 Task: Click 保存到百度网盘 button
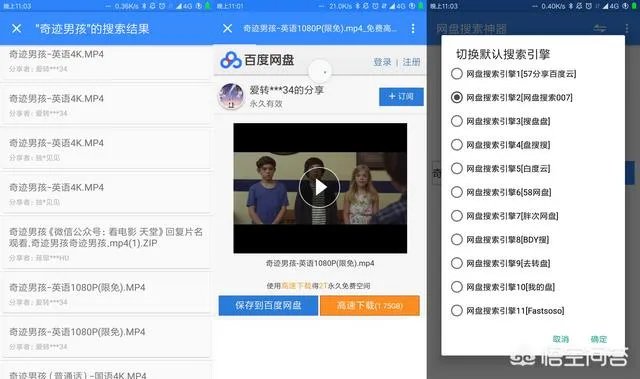268,306
